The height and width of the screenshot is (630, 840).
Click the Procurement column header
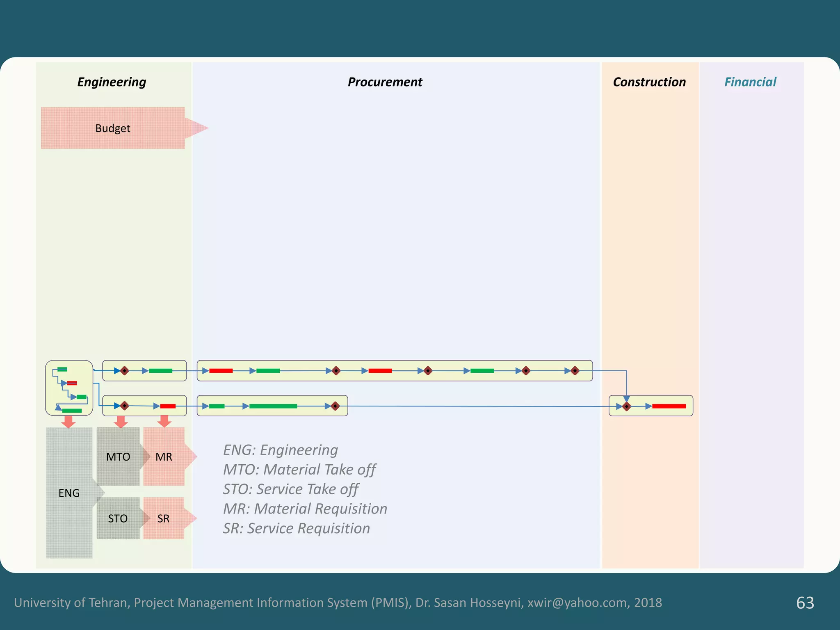tap(385, 82)
